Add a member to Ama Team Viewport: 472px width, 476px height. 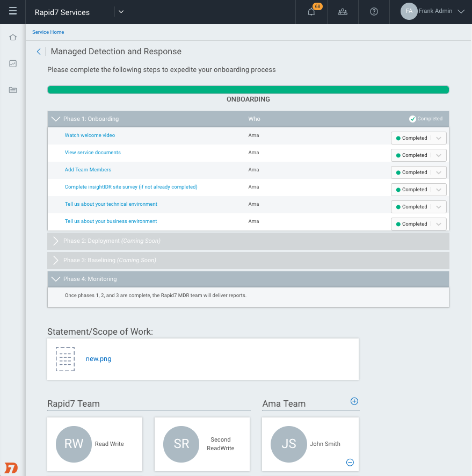coord(354,401)
